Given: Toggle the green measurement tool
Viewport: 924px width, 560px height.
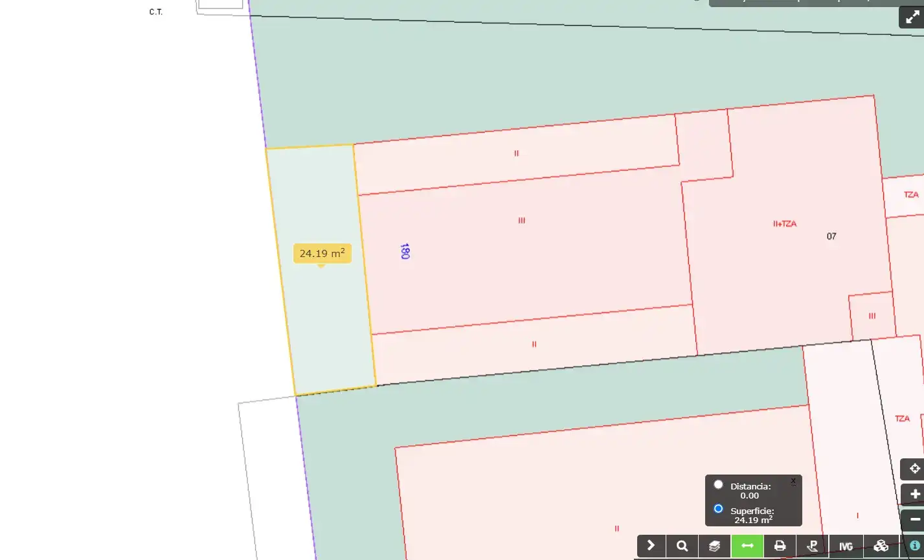Looking at the screenshot, I should click(x=747, y=546).
